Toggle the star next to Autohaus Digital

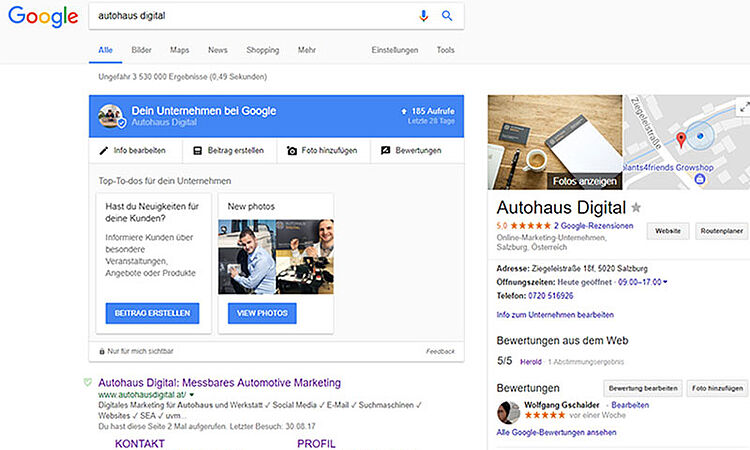click(636, 208)
